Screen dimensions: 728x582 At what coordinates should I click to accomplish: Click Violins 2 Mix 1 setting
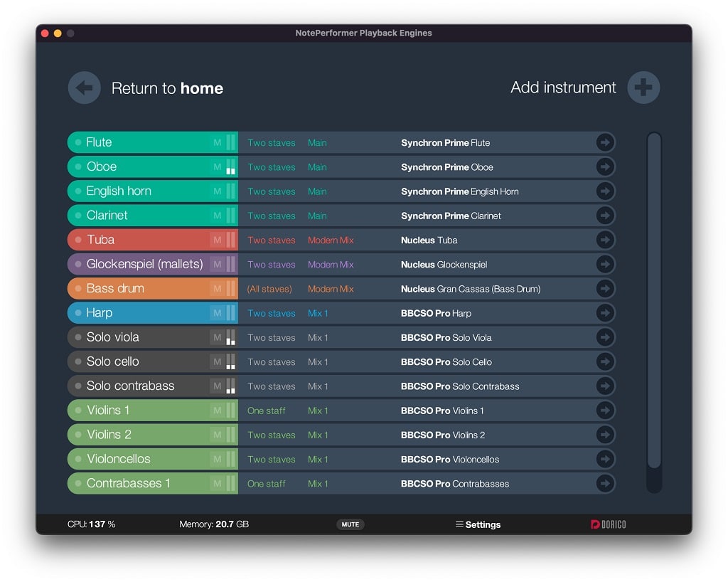[x=318, y=435]
